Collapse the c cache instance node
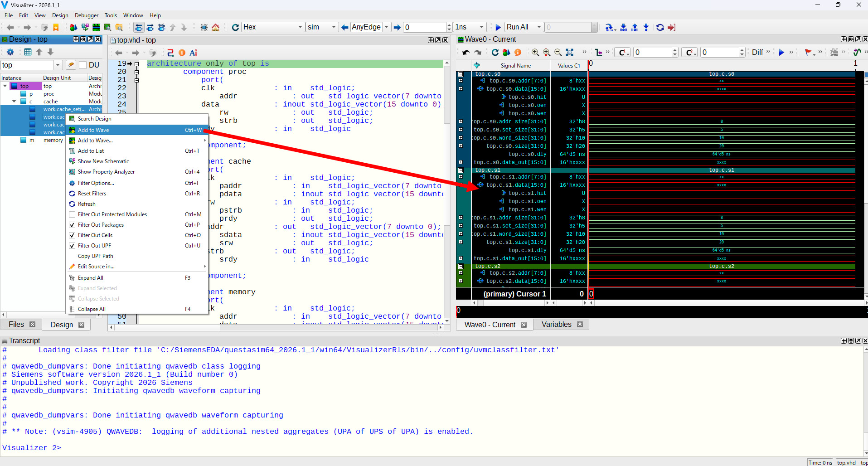The width and height of the screenshot is (868, 466). coord(14,102)
